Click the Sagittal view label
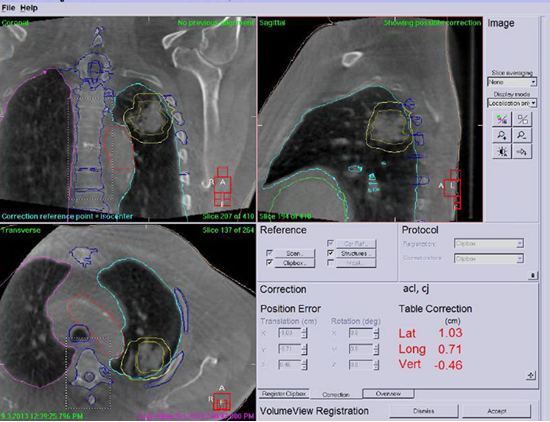The height and width of the screenshot is (422, 550). coord(272,23)
